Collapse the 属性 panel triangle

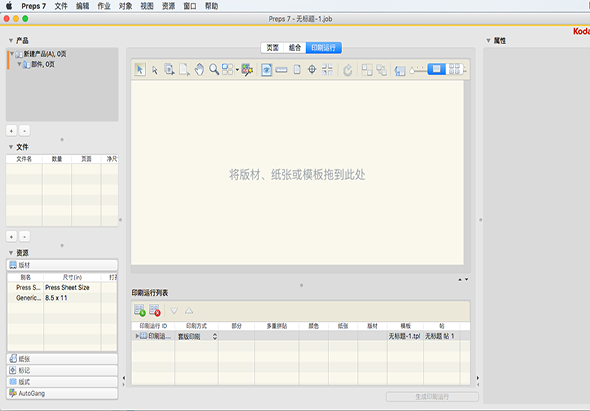pos(488,40)
